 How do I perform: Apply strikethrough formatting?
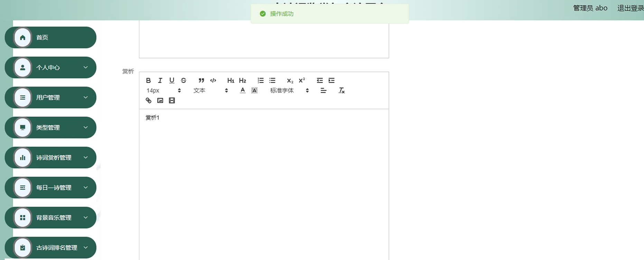coord(184,81)
